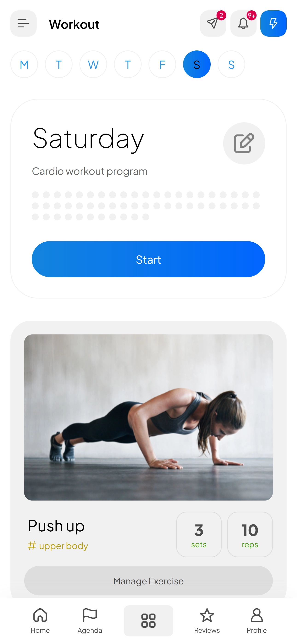Tap the 3 sets box

(x=199, y=535)
